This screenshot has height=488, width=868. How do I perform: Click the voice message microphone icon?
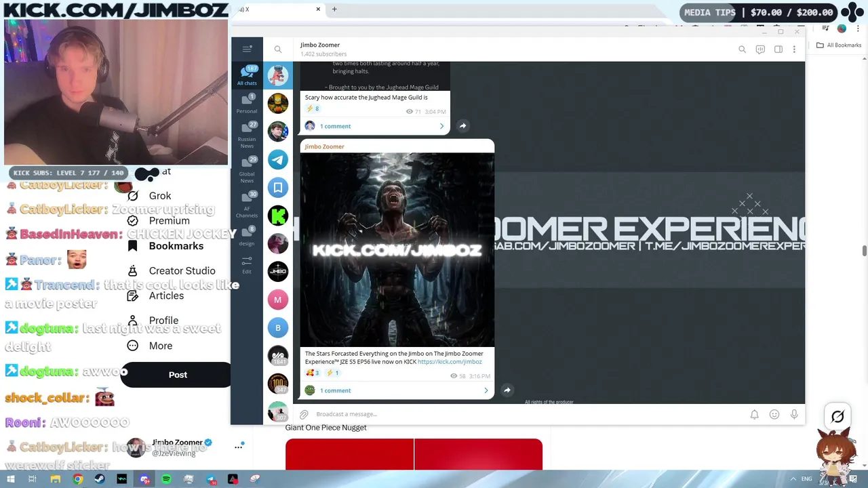pos(794,414)
